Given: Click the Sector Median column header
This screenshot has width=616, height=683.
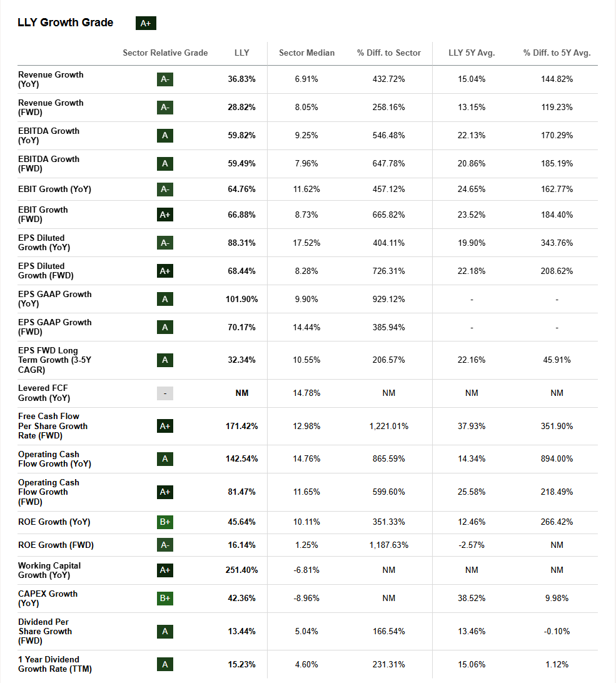Looking at the screenshot, I should click(x=306, y=53).
